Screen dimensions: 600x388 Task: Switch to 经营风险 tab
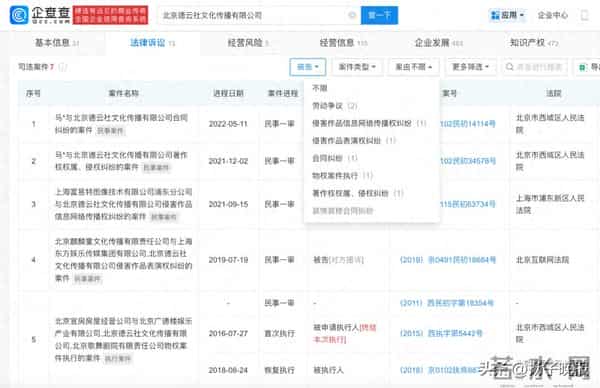248,43
